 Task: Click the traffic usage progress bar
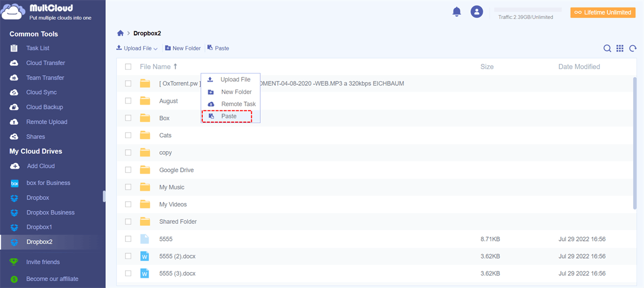click(528, 10)
